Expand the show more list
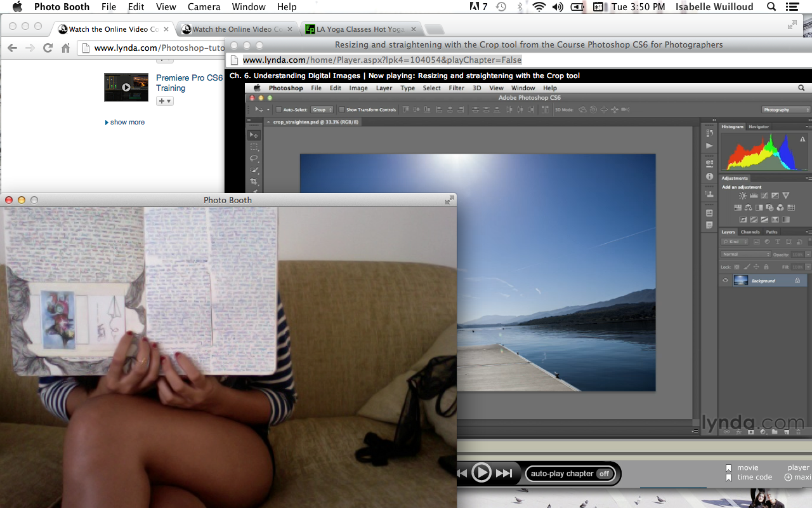 click(125, 122)
